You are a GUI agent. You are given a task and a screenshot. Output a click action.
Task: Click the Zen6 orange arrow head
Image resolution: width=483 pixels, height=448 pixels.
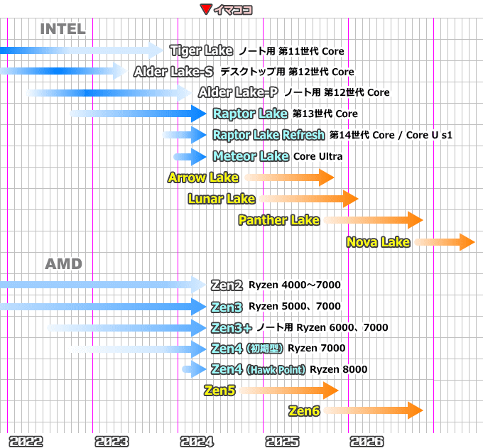click(x=416, y=410)
